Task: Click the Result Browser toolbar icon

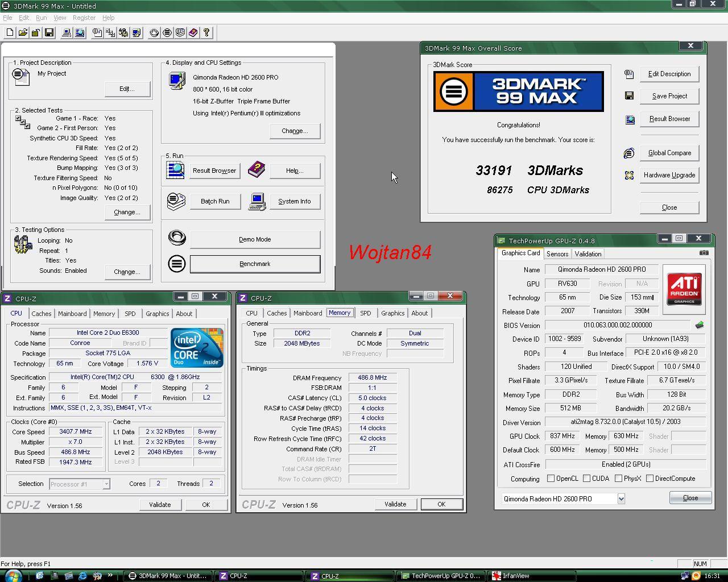Action: (x=80, y=32)
